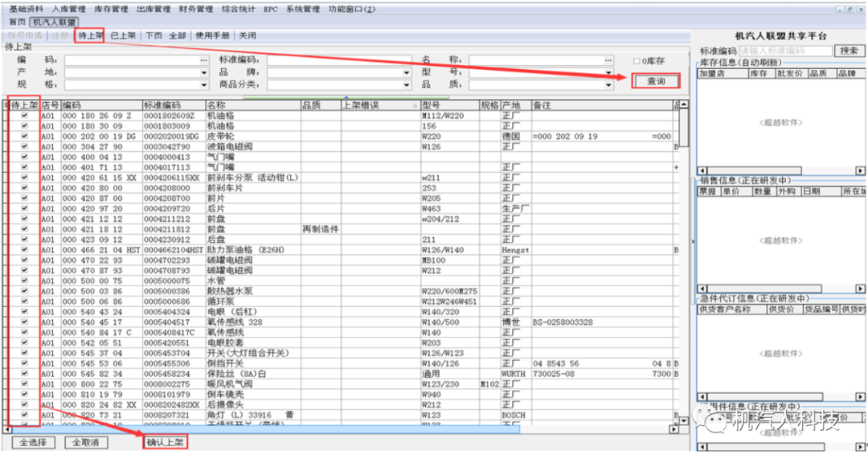Enable the 0库存 checkbox
This screenshot has width=868, height=459.
637,61
